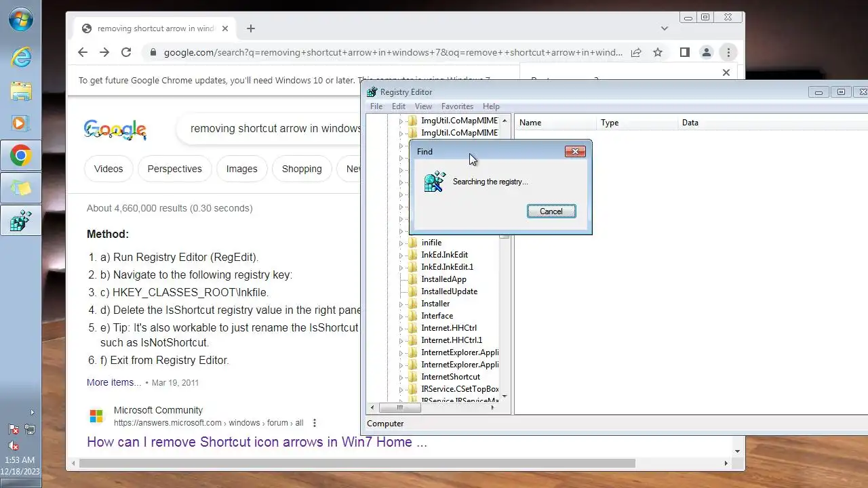Click the share icon in Chrome's address bar
The width and height of the screenshot is (868, 488).
(x=636, y=52)
